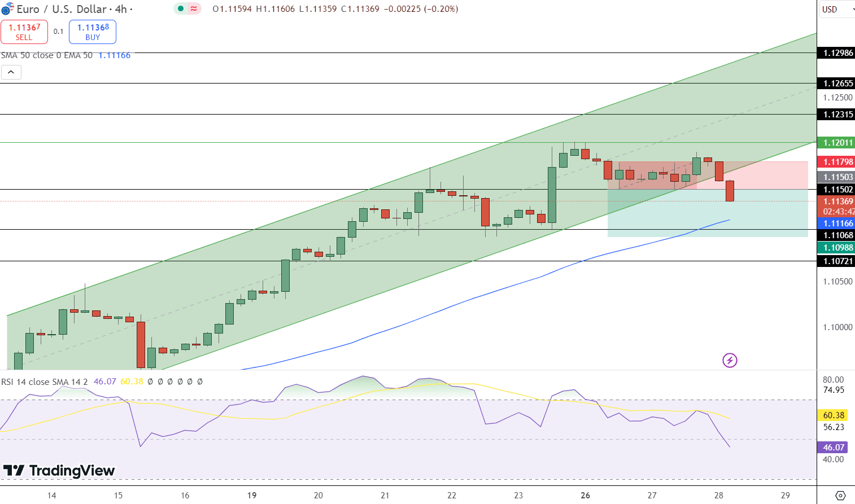This screenshot has height=504, width=855.
Task: Click the TradingView logo link
Action: click(x=59, y=470)
